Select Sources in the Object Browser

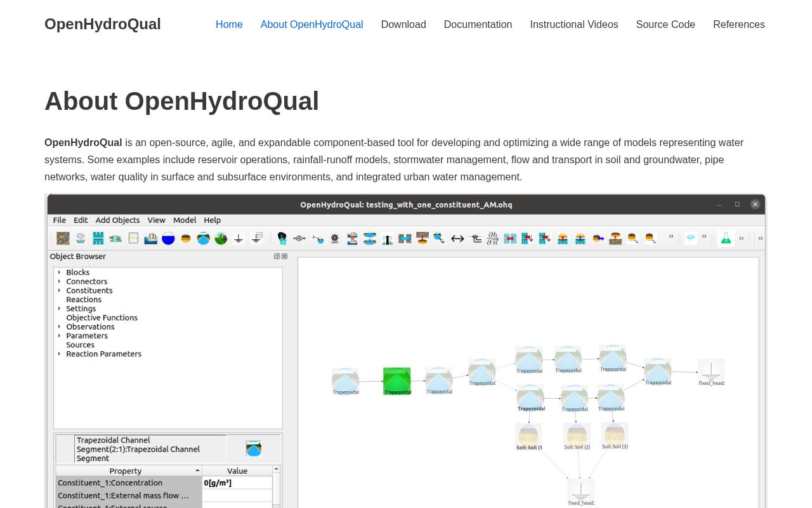(80, 345)
